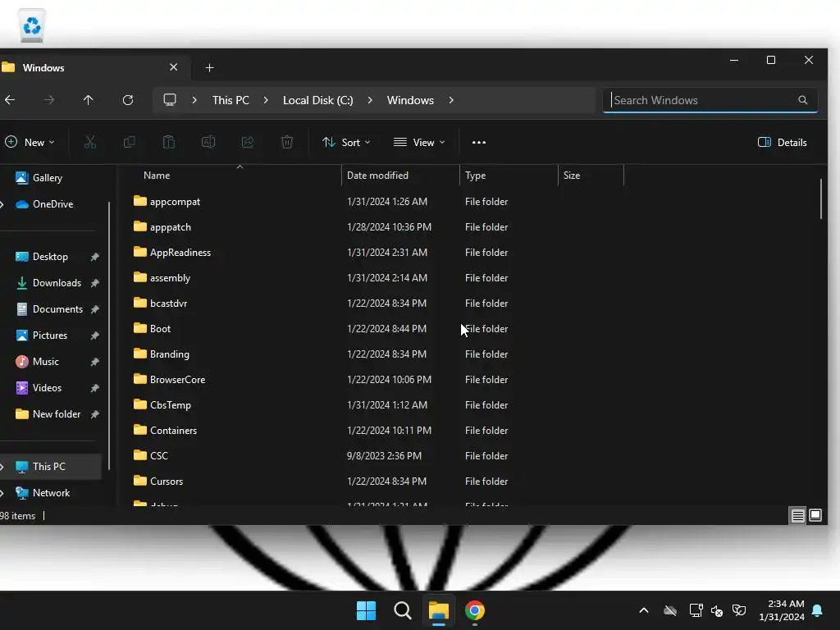This screenshot has width=840, height=630.
Task: Sort by Type column header
Action: tap(509, 176)
